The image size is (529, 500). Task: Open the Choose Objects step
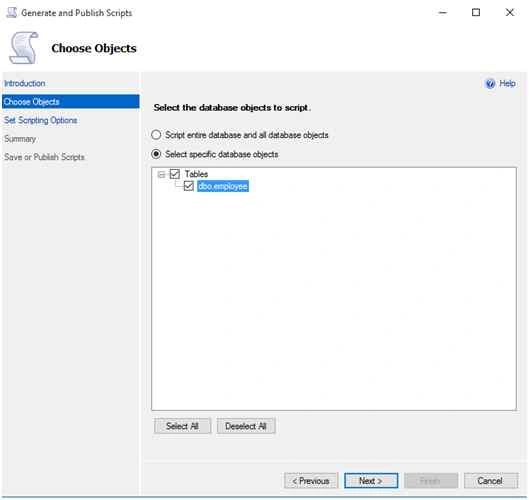(x=71, y=102)
